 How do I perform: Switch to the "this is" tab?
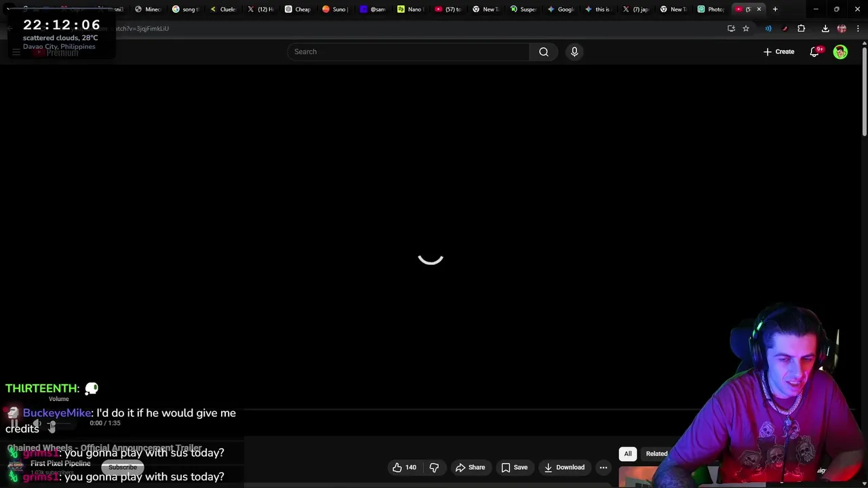click(x=597, y=9)
